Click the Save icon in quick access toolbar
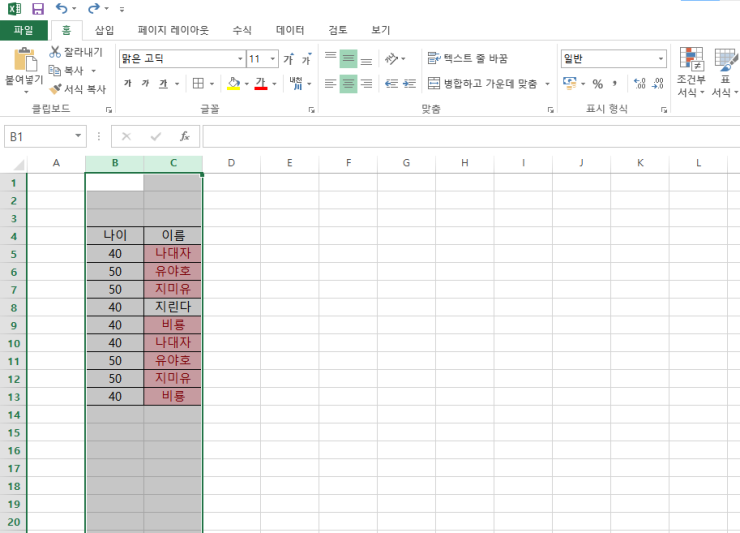Screen dimensions: 740x533 (x=38, y=8)
